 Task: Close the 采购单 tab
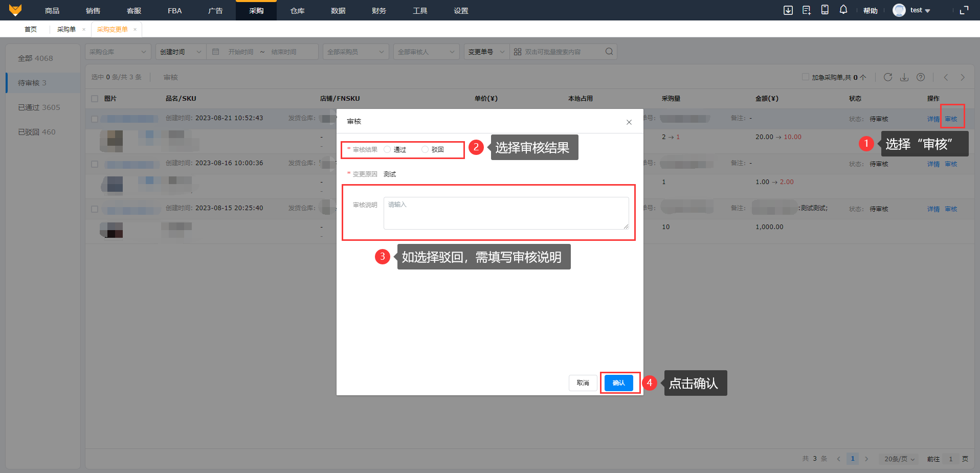(x=84, y=30)
